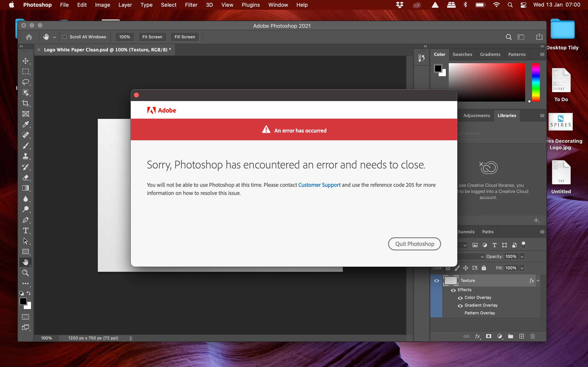Create a new layer with plus icon

[x=521, y=336]
